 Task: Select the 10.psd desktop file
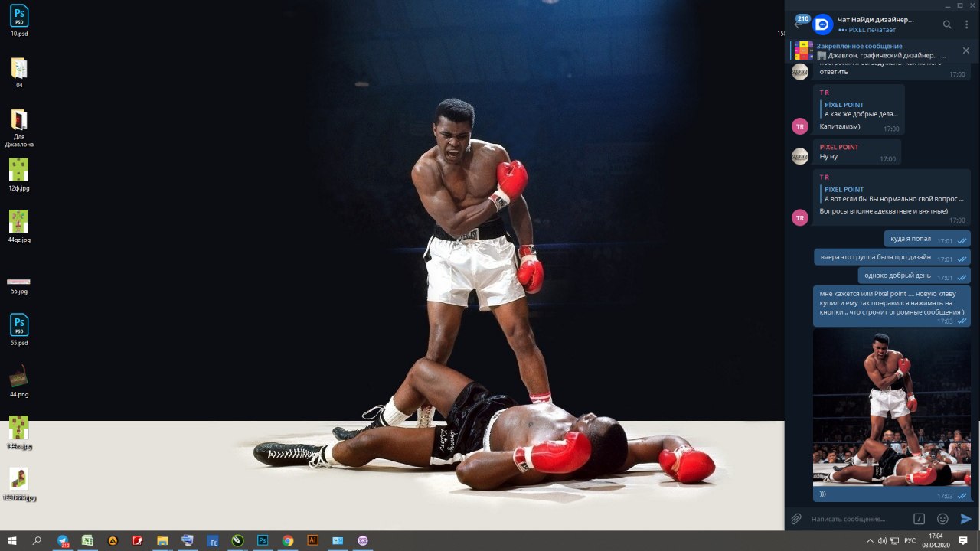(19, 21)
